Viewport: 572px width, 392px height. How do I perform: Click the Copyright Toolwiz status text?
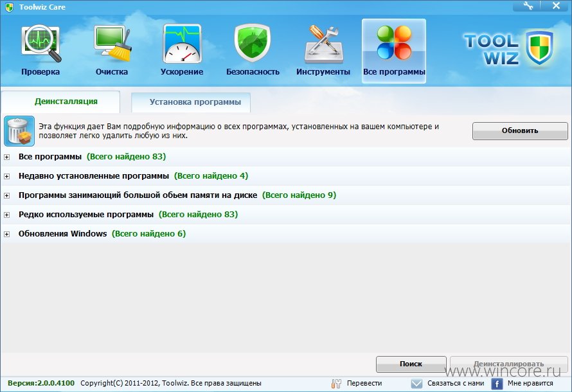click(171, 383)
